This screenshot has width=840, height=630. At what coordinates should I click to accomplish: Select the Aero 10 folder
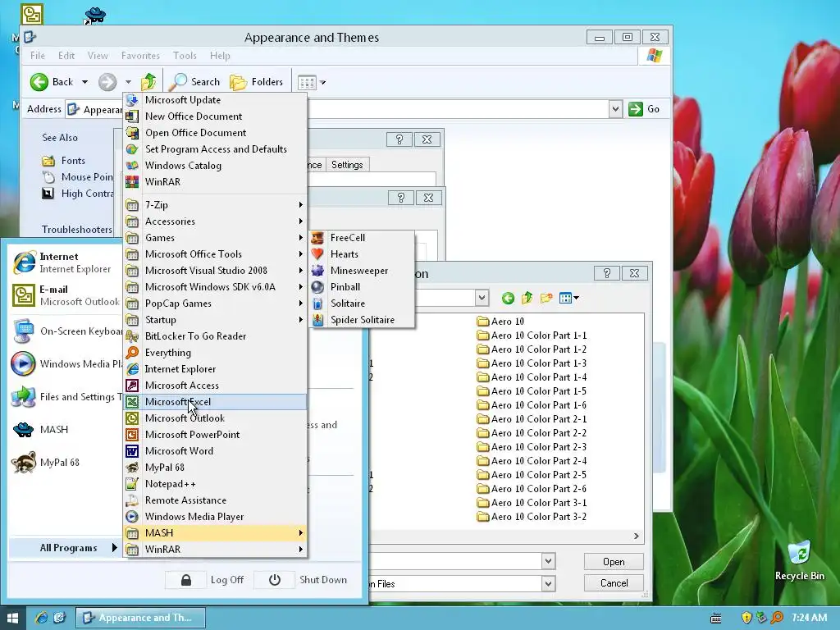500,322
